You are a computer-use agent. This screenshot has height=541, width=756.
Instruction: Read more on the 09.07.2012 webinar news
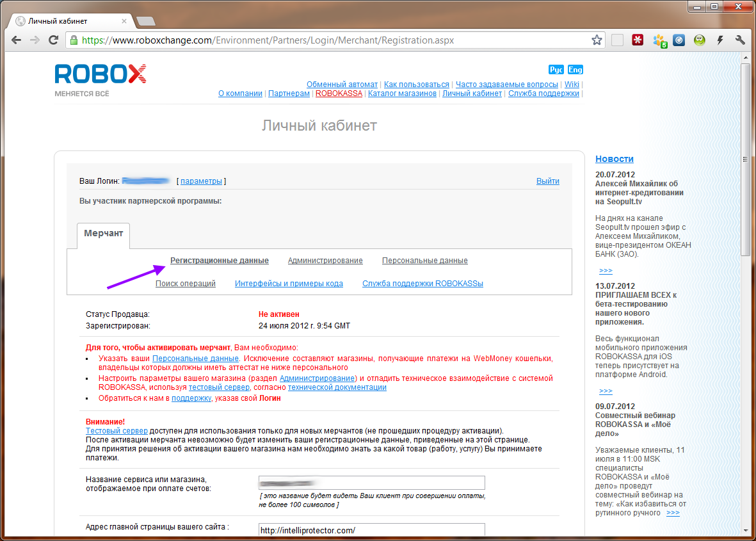673,513
